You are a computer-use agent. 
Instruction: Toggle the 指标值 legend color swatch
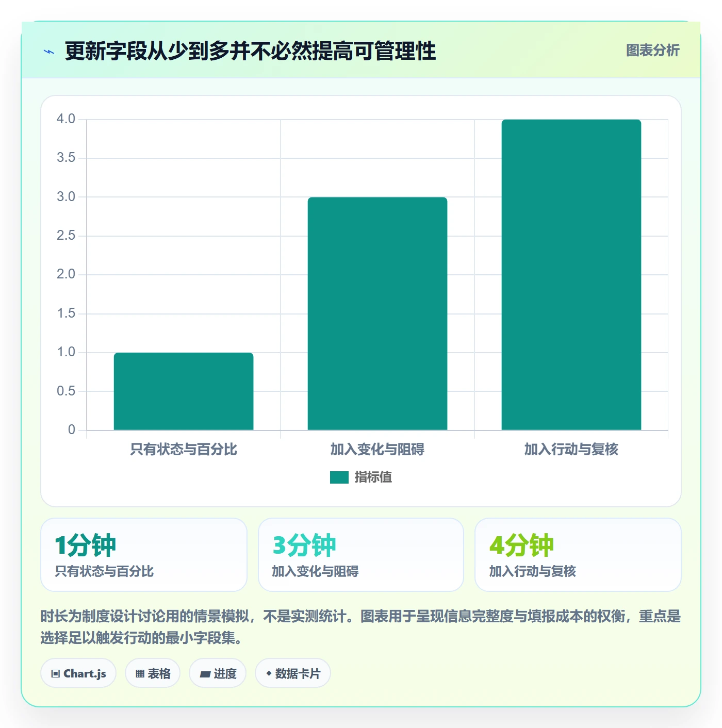pos(339,477)
